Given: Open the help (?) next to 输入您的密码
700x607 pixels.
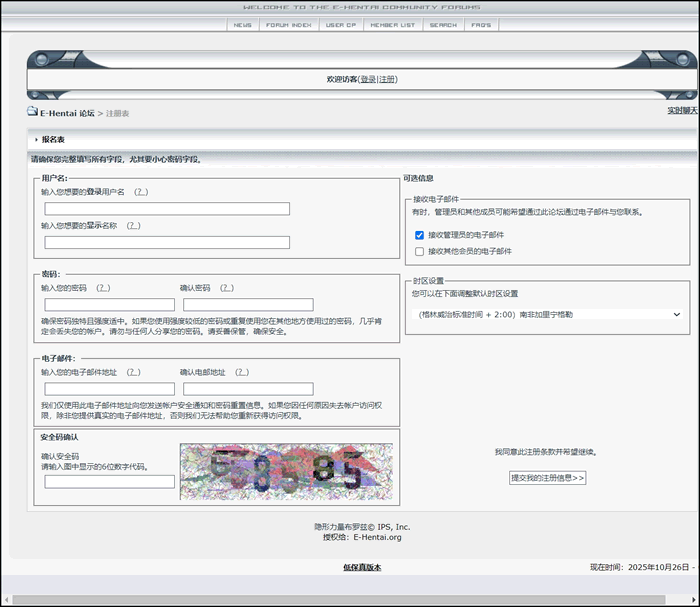Looking at the screenshot, I should [x=103, y=288].
